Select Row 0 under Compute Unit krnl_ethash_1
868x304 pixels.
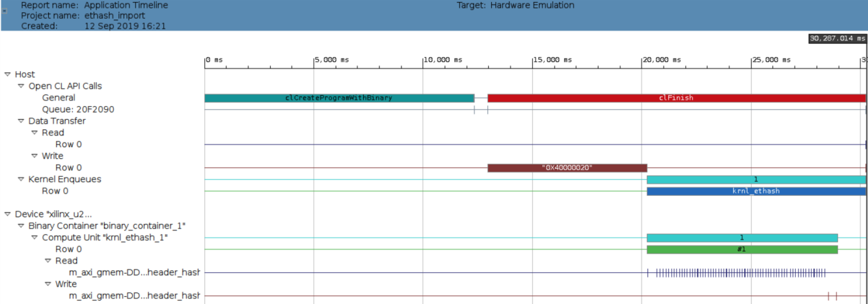[68, 249]
